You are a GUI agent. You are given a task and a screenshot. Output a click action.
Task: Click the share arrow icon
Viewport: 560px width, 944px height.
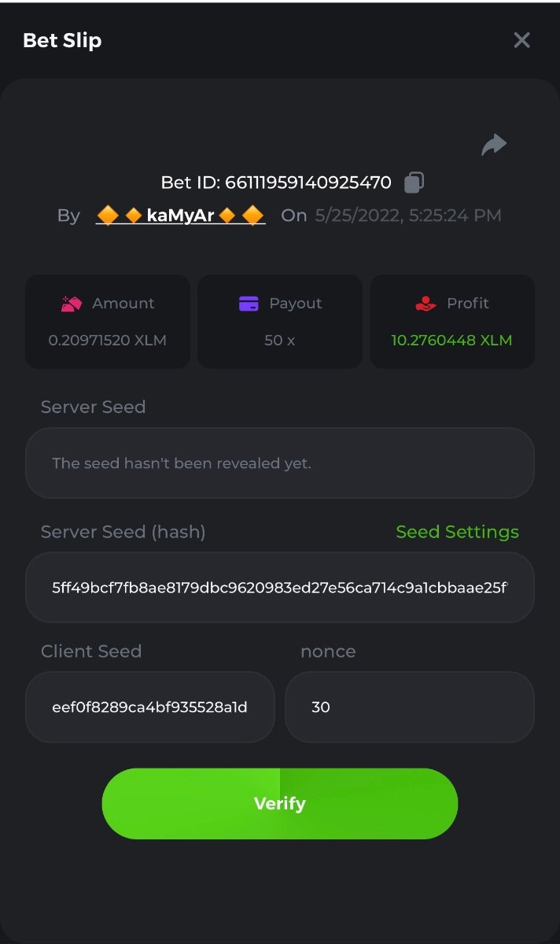point(494,145)
